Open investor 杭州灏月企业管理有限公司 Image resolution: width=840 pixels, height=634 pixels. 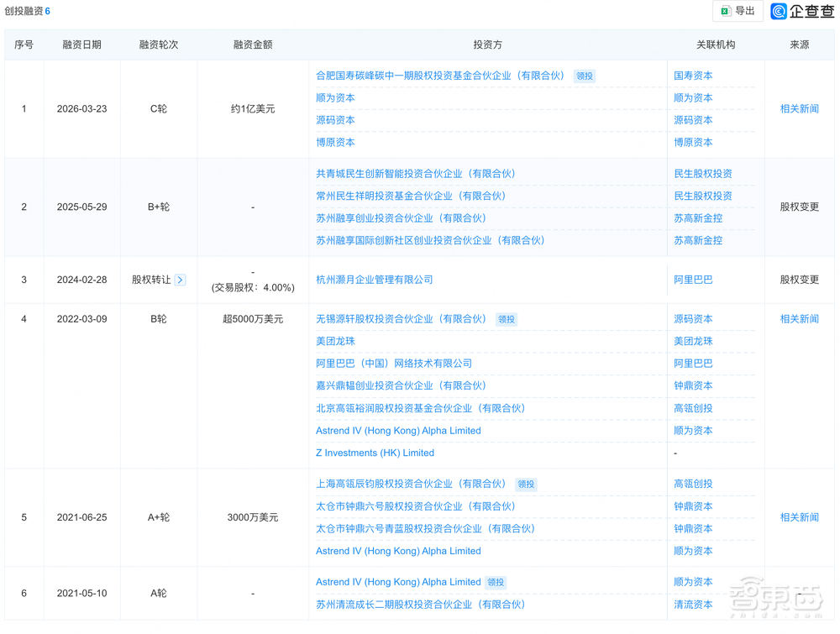(374, 280)
